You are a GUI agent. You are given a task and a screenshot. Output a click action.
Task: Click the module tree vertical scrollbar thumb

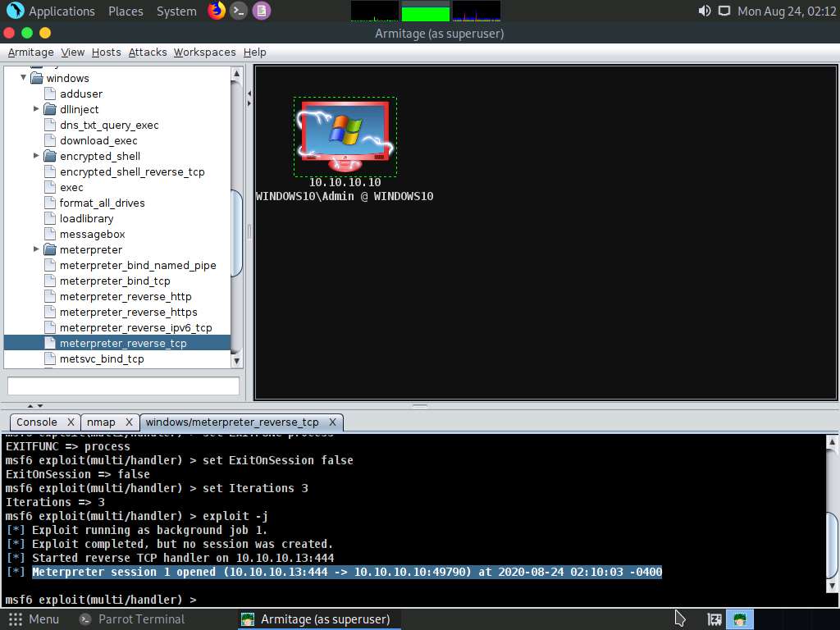236,233
